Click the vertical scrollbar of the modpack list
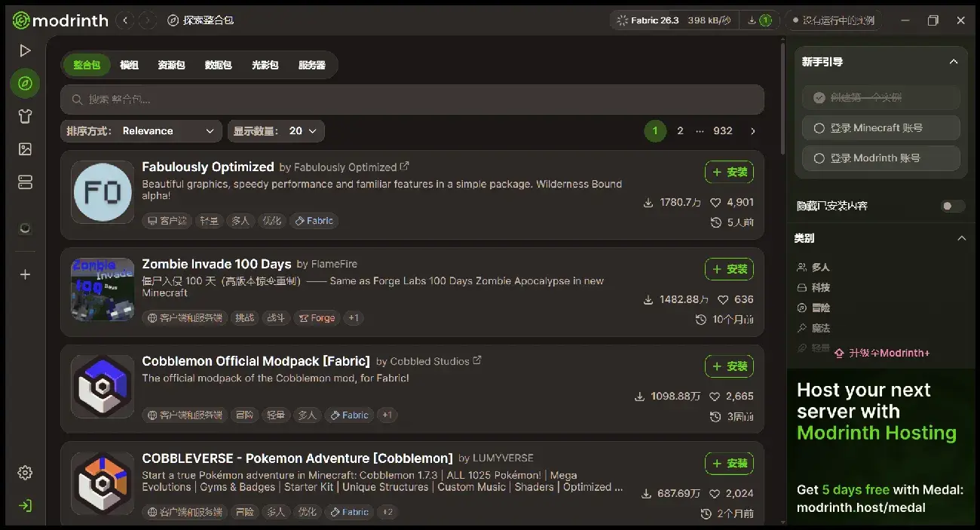The width and height of the screenshot is (980, 530). [x=783, y=98]
